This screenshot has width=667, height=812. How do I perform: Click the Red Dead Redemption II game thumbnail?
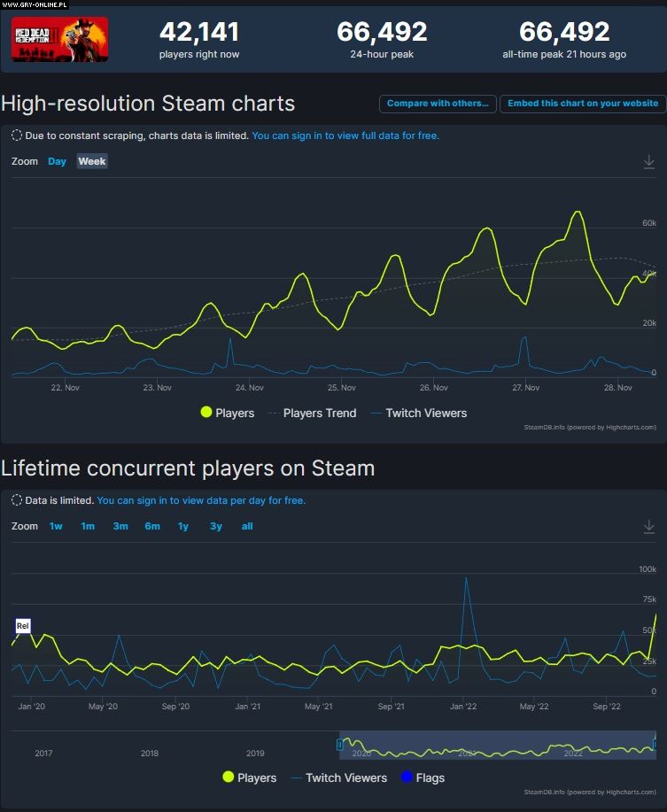pos(59,40)
